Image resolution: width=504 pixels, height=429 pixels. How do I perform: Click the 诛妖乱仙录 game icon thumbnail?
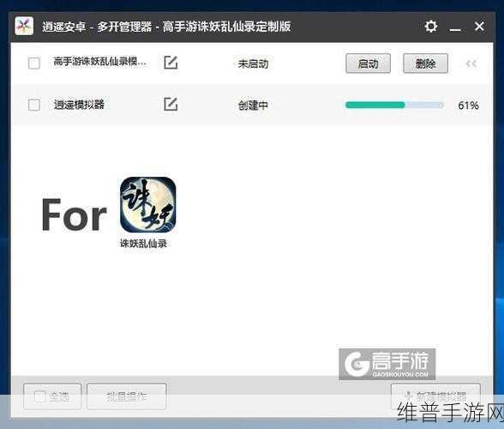(x=147, y=205)
